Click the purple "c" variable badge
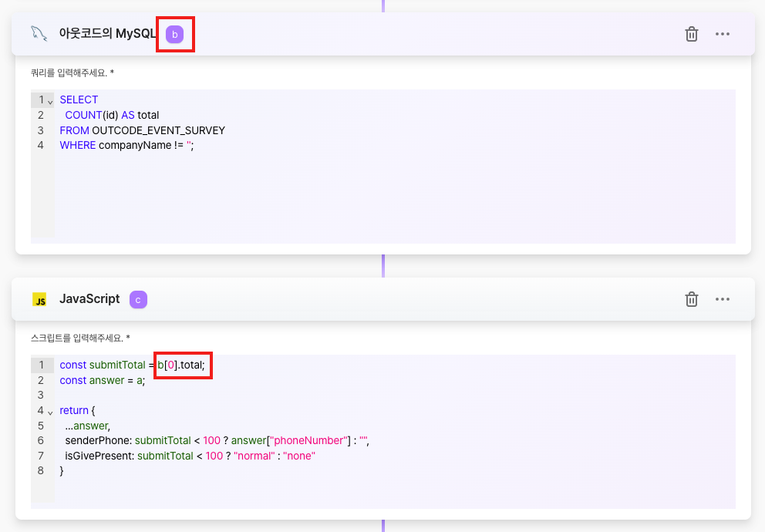 coord(138,299)
